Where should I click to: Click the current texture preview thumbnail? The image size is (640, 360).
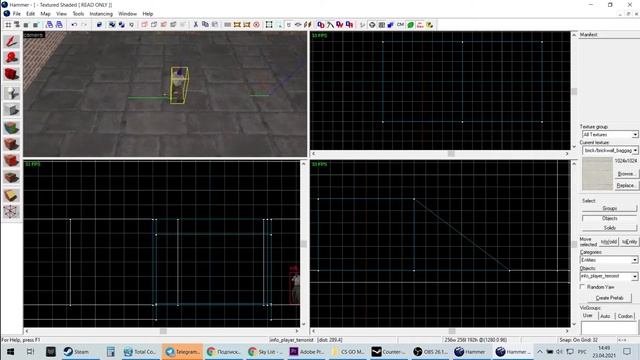(x=597, y=174)
